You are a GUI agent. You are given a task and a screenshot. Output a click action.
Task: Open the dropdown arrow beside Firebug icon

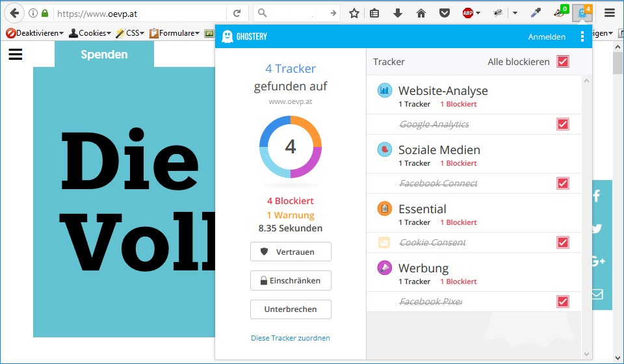tap(515, 13)
